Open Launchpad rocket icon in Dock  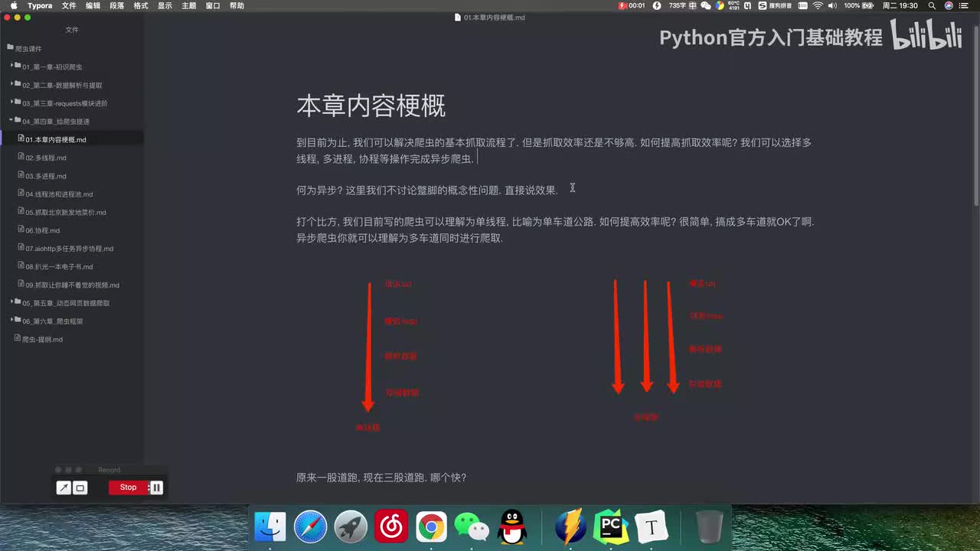351,527
